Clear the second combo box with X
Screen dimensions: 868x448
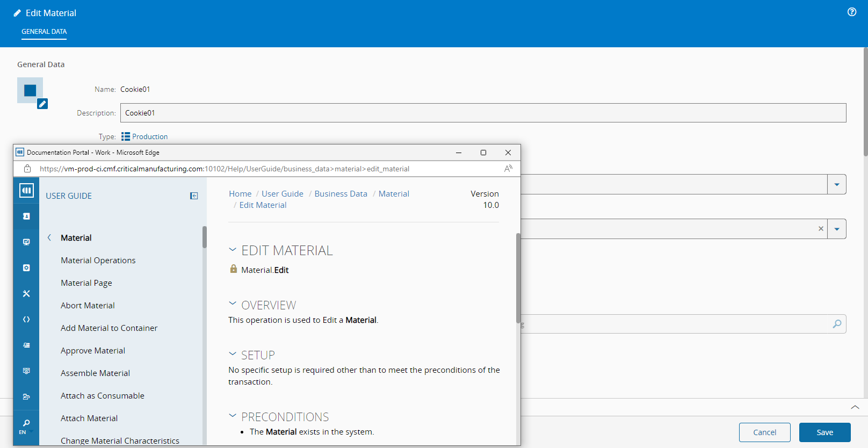click(821, 229)
